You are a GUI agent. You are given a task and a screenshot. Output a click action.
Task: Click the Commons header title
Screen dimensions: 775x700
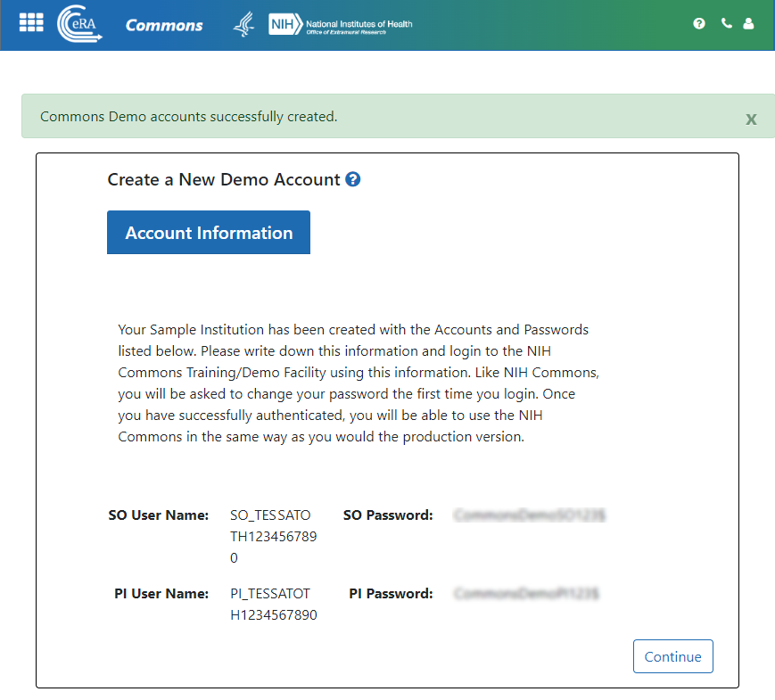[x=164, y=25]
